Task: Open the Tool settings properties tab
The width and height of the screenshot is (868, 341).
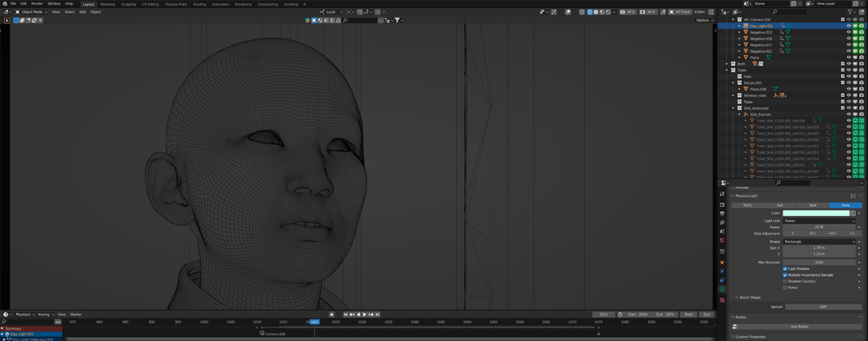Action: tap(722, 194)
